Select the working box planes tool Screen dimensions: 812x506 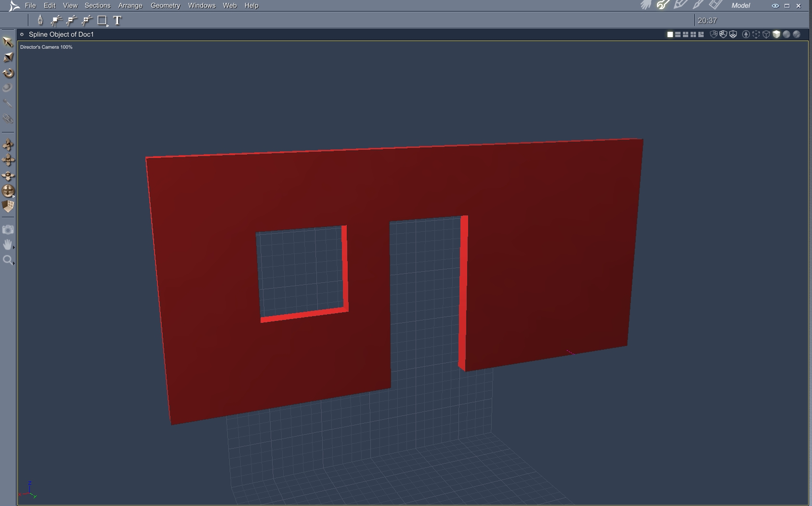point(8,206)
